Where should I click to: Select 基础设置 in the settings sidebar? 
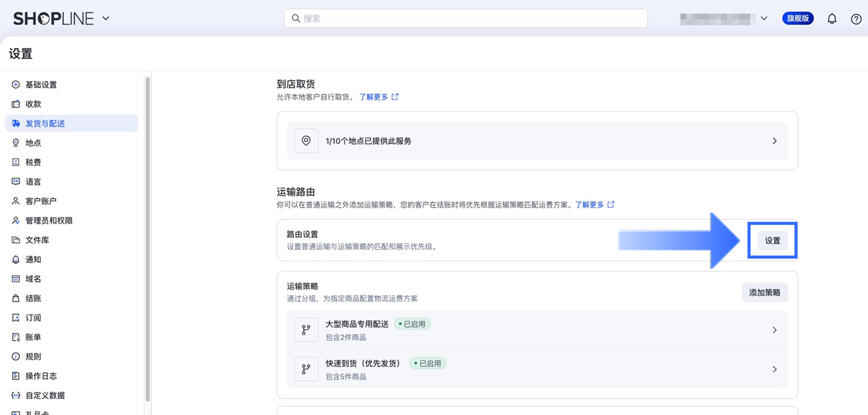[41, 85]
